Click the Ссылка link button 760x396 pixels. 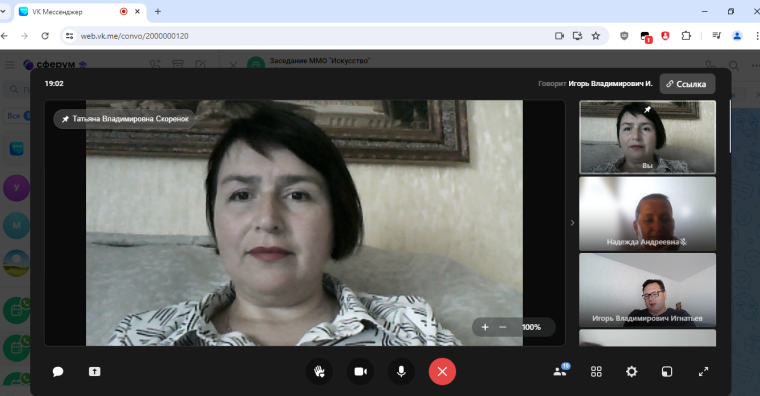687,84
